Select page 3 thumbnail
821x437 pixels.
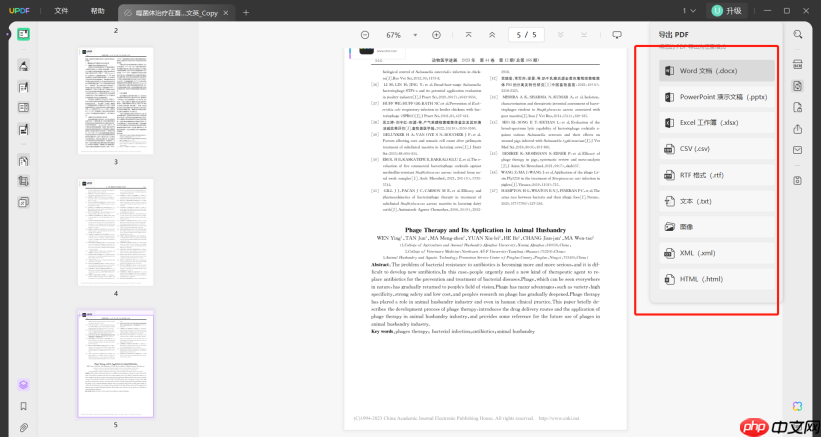pos(116,101)
